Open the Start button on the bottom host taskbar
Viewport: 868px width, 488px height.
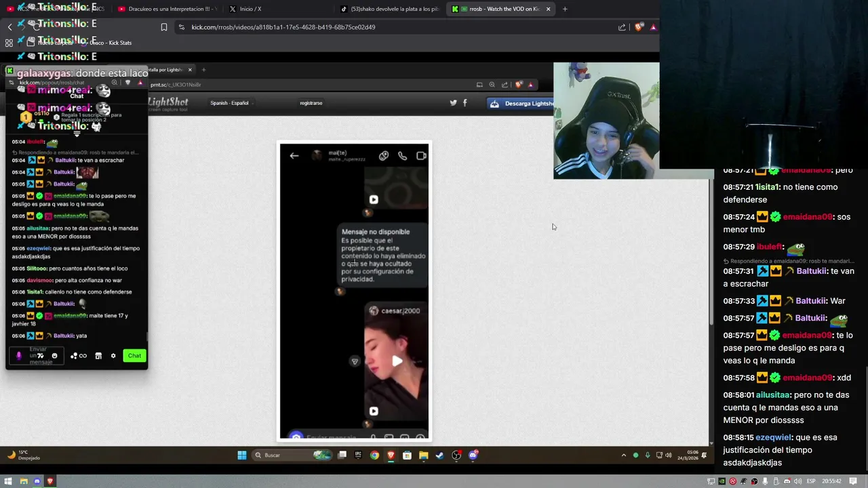(9, 481)
